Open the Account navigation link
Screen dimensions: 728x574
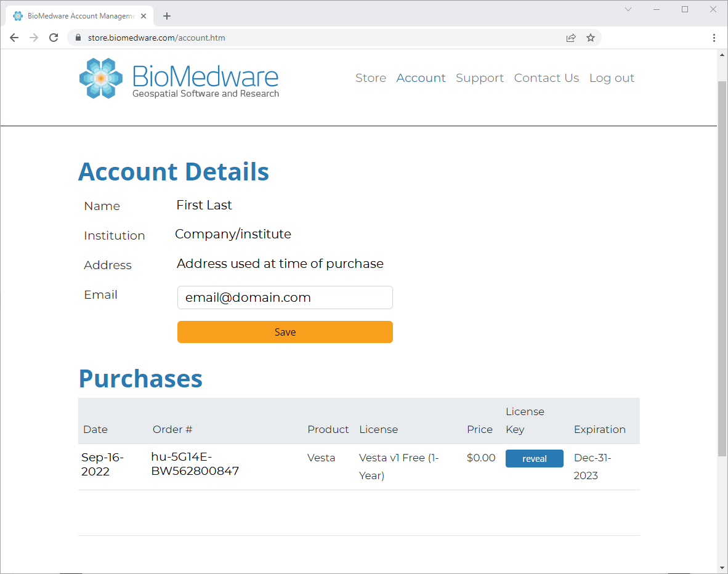pos(421,78)
